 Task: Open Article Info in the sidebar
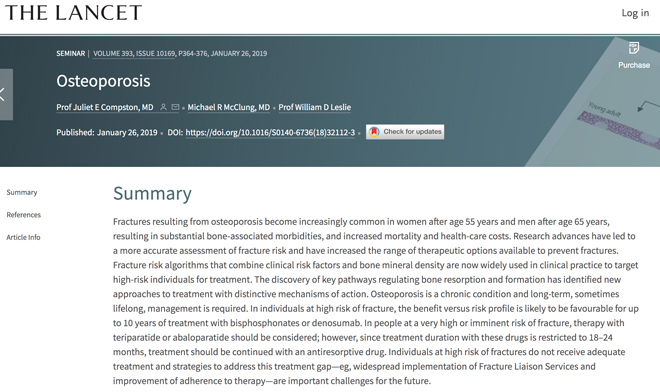click(23, 237)
